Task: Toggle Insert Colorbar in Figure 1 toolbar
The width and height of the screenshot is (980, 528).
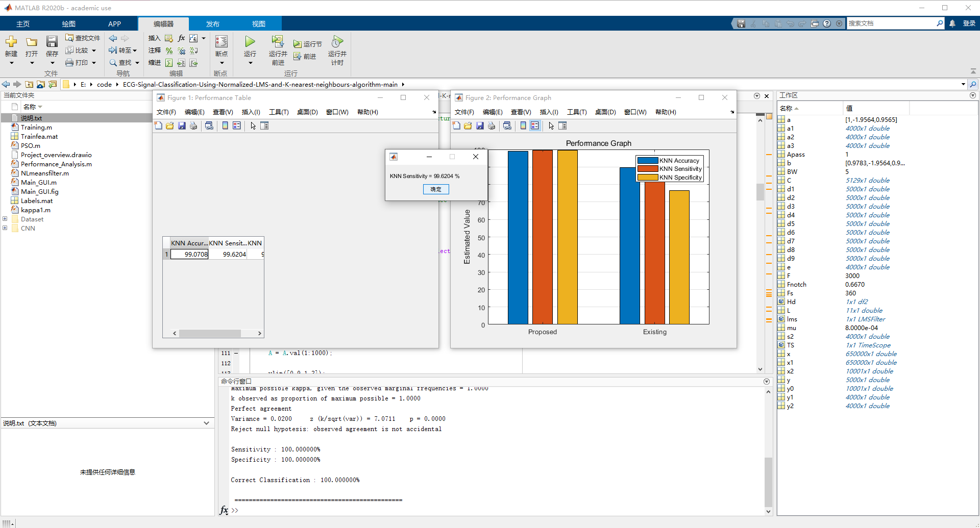Action: [225, 126]
